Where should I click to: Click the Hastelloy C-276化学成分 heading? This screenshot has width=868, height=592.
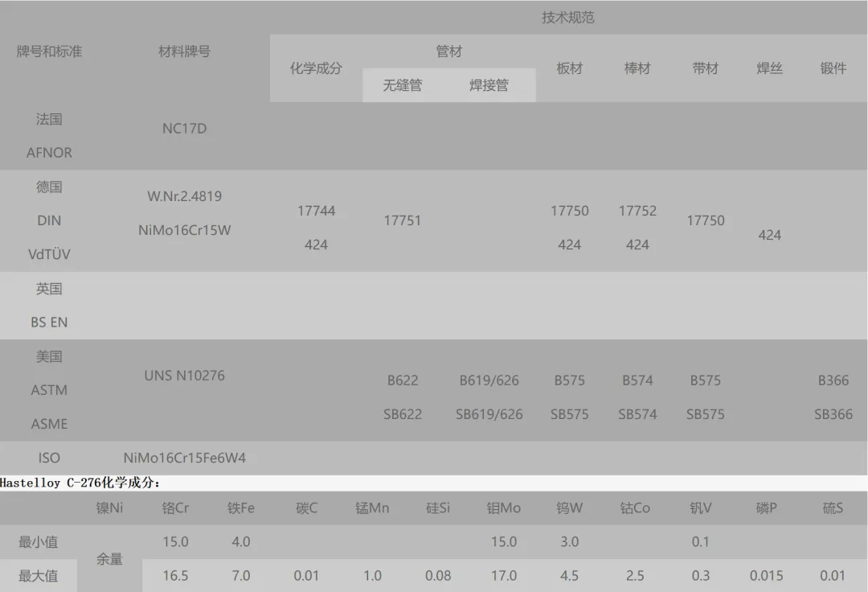coord(80,483)
